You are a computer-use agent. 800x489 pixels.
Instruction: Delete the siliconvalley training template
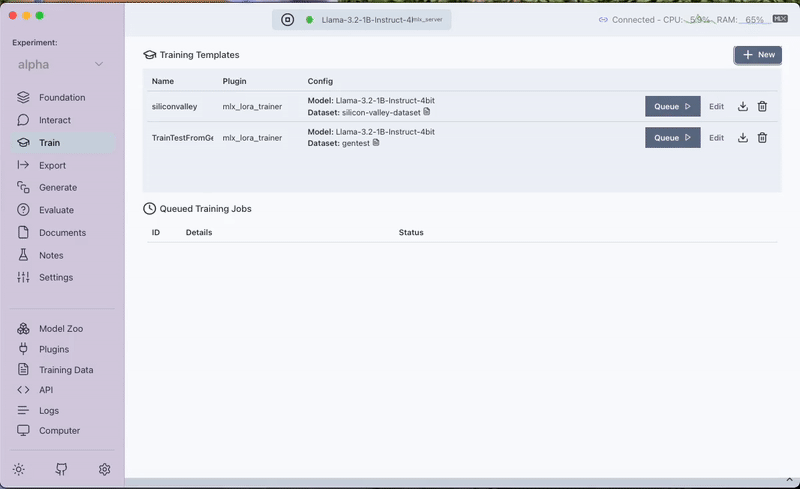tap(762, 107)
